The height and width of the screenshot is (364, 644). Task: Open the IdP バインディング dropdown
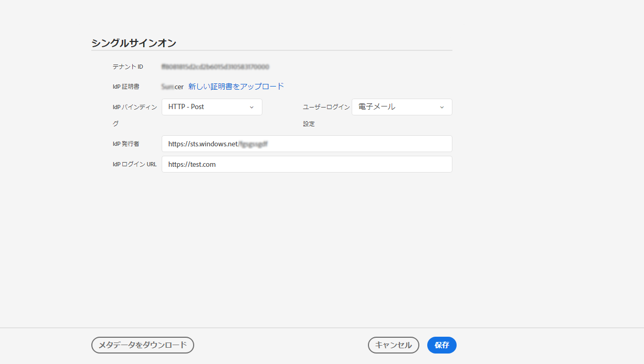[212, 106]
